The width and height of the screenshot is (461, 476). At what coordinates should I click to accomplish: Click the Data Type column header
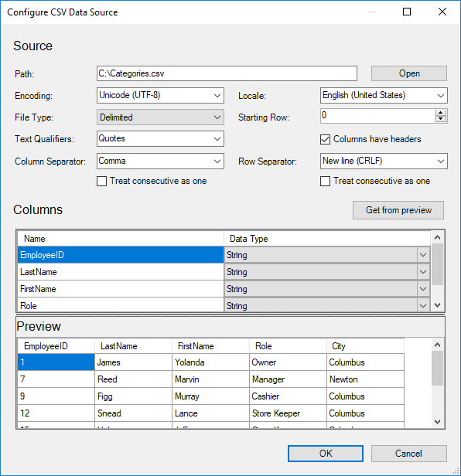[327, 239]
